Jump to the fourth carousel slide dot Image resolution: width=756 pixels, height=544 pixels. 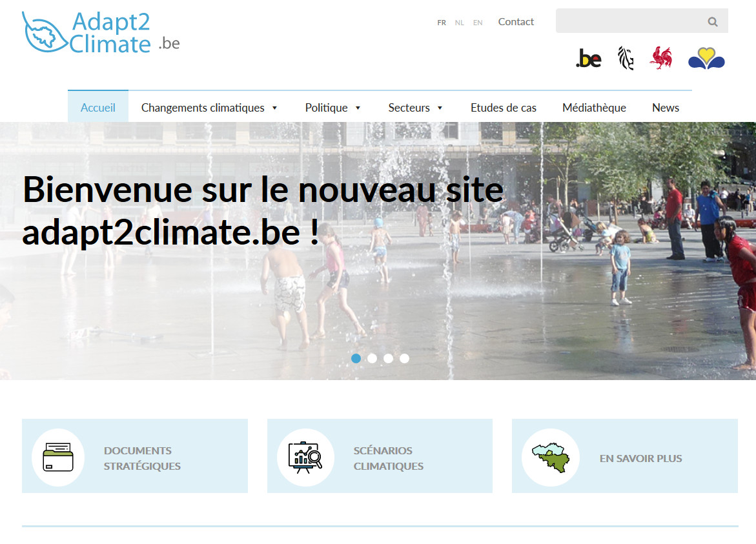(404, 358)
